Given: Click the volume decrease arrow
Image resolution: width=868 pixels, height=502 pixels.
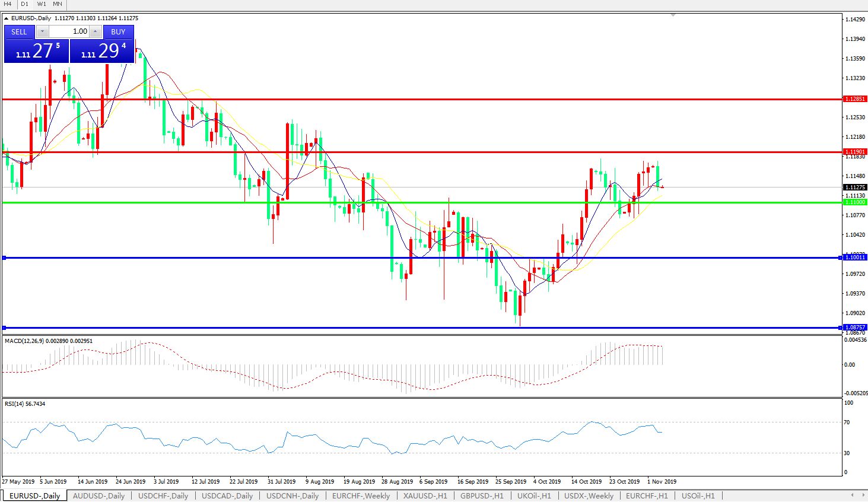Looking at the screenshot, I should point(43,31).
